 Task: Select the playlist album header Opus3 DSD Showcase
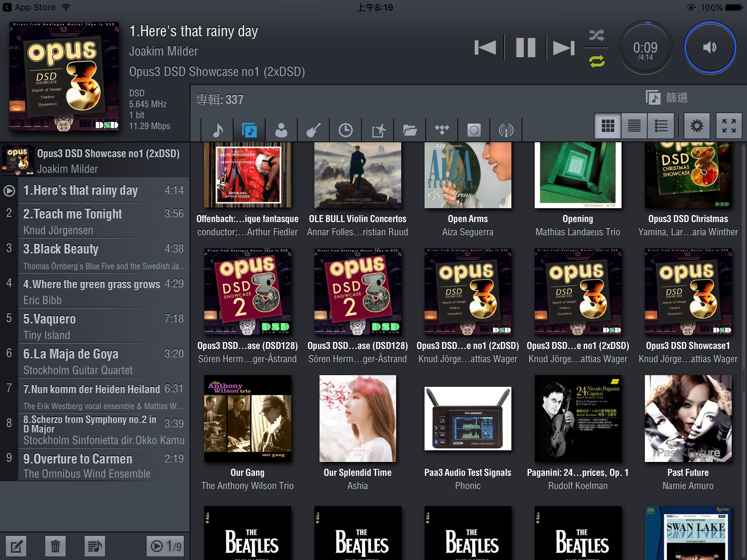pos(95,160)
